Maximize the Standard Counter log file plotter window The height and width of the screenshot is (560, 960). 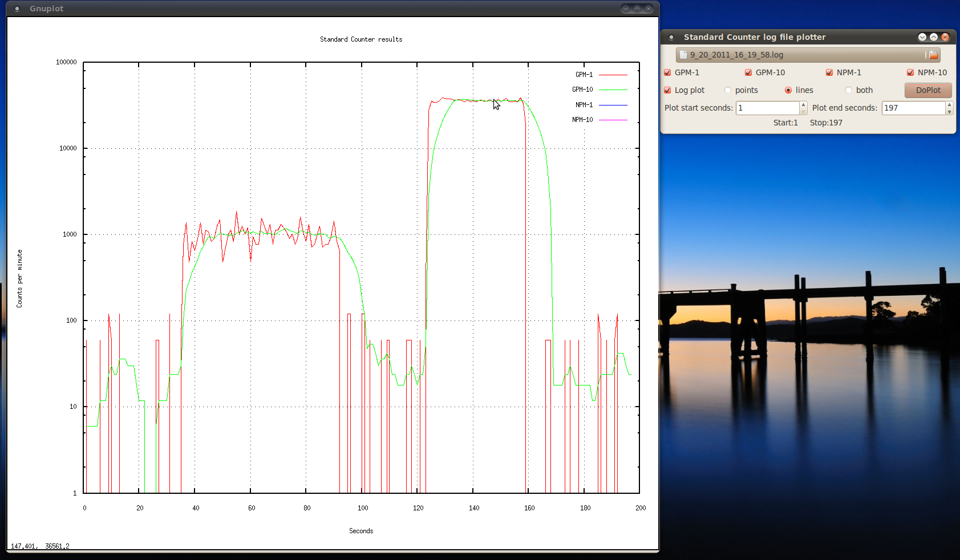coord(934,37)
